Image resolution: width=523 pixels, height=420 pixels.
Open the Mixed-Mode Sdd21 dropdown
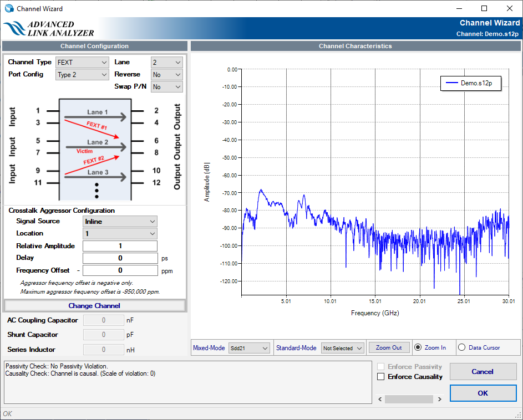pyautogui.click(x=249, y=348)
